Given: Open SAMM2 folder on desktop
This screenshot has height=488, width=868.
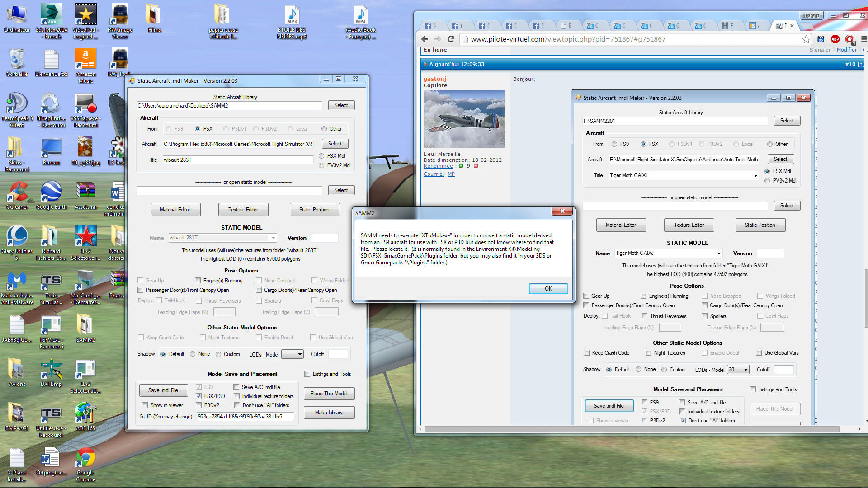Looking at the screenshot, I should click(85, 328).
